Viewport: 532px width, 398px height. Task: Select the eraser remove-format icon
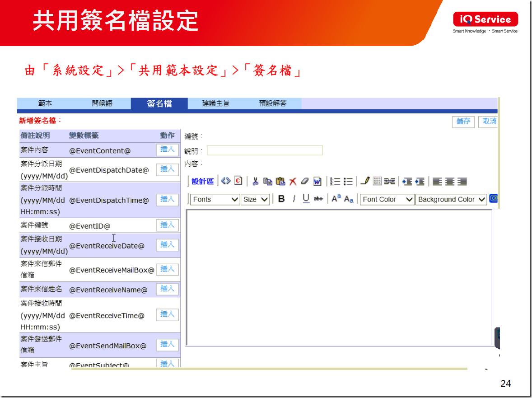(x=305, y=181)
